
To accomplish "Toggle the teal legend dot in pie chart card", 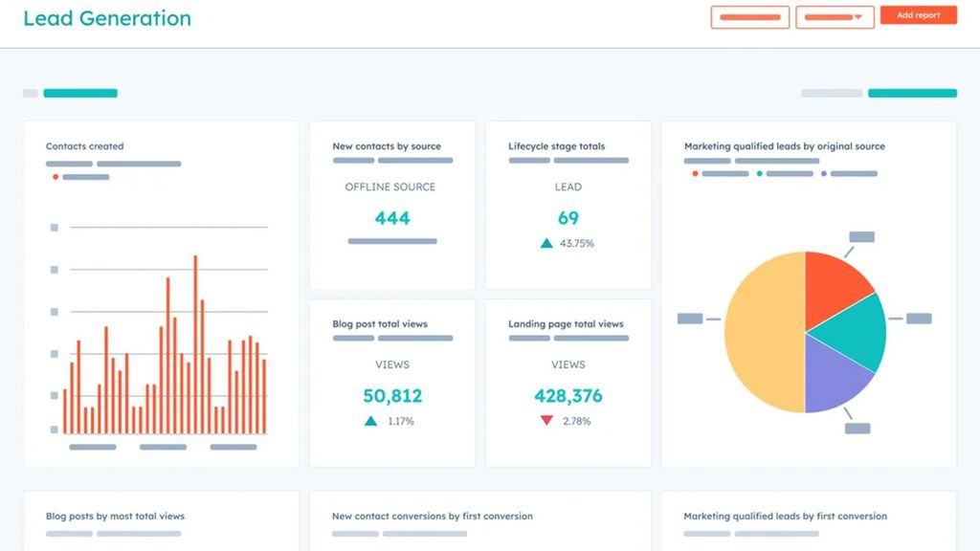I will (759, 174).
